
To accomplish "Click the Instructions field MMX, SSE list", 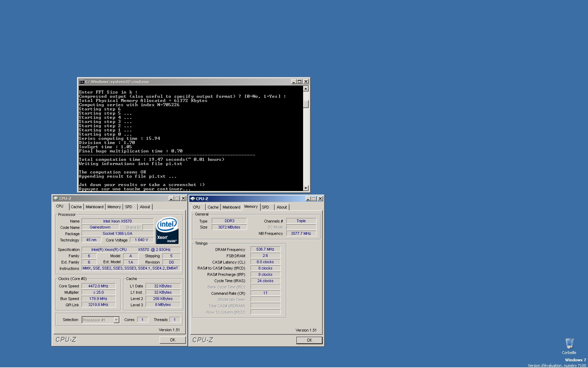I will tap(131, 268).
